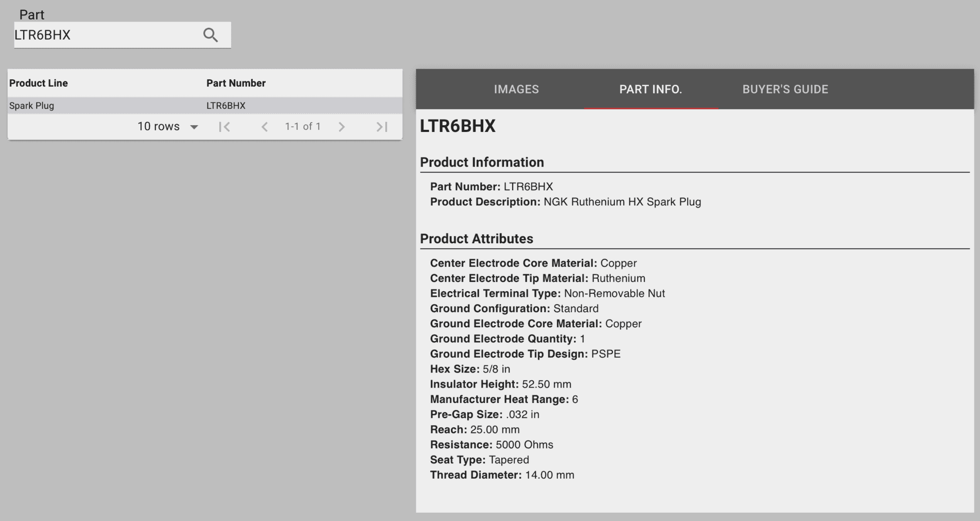Switch to the BUYER'S GUIDE tab

click(x=785, y=89)
